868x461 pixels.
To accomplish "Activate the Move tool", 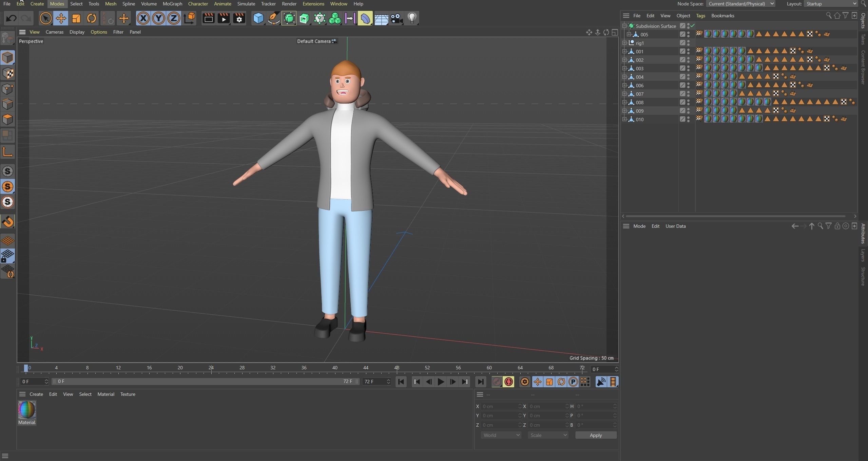I will 61,18.
